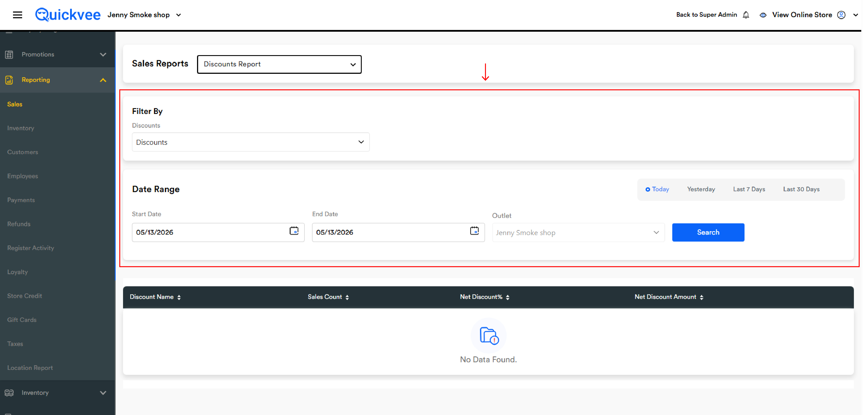Click the Reporting sidebar label
The width and height of the screenshot is (868, 415).
(x=36, y=80)
